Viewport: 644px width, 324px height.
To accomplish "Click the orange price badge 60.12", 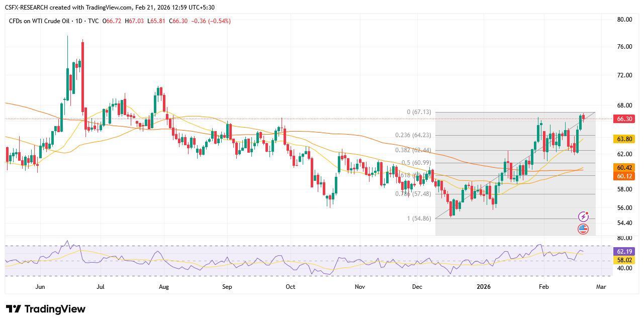I will click(x=623, y=176).
